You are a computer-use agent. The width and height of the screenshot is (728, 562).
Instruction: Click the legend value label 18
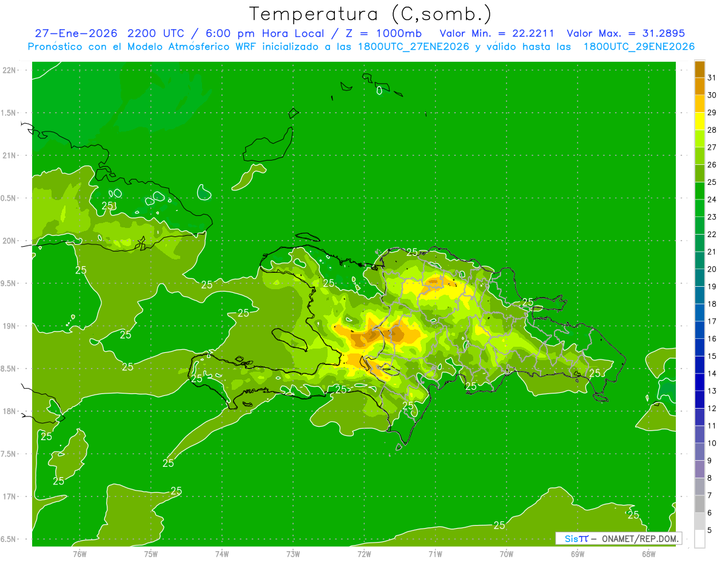[x=712, y=304]
